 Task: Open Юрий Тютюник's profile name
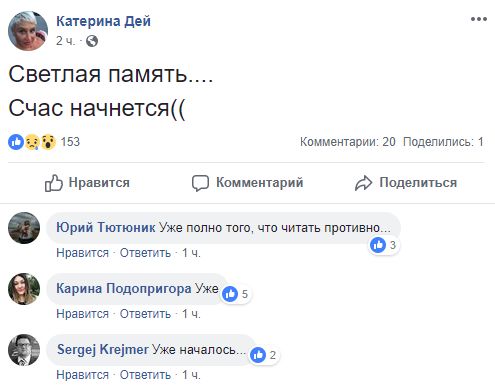(x=106, y=228)
